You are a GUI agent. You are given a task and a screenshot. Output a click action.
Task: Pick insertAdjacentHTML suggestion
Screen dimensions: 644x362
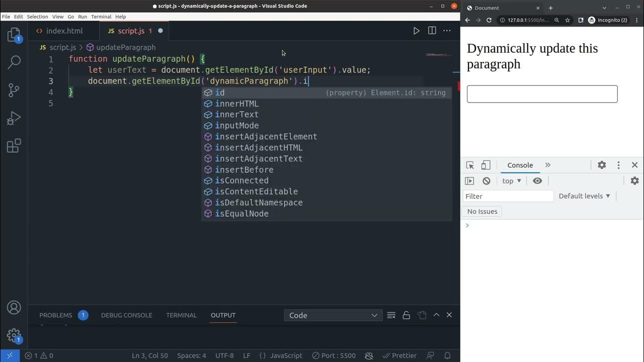point(327,148)
